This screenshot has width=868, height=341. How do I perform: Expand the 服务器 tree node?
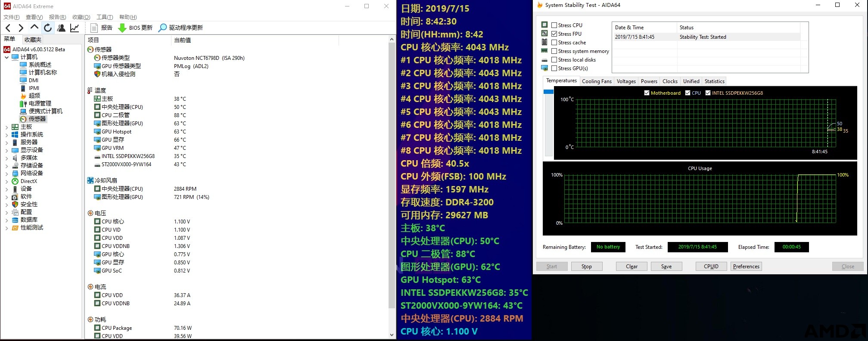coord(6,143)
